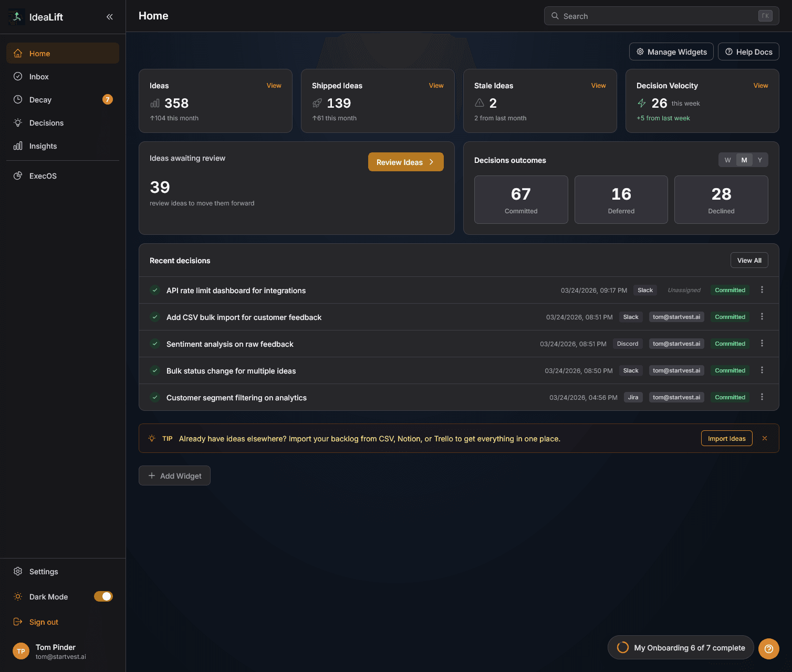
Task: Click the Insights bar-chart icon
Action: pyautogui.click(x=18, y=146)
